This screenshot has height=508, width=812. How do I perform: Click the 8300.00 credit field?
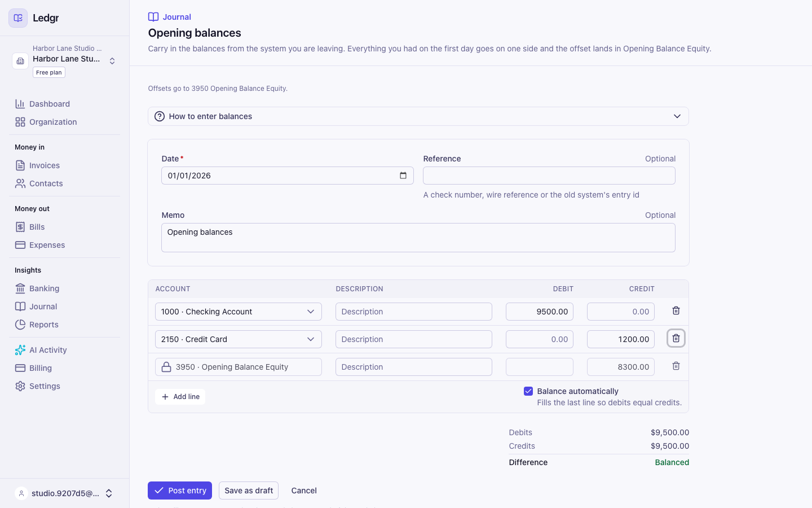click(621, 367)
